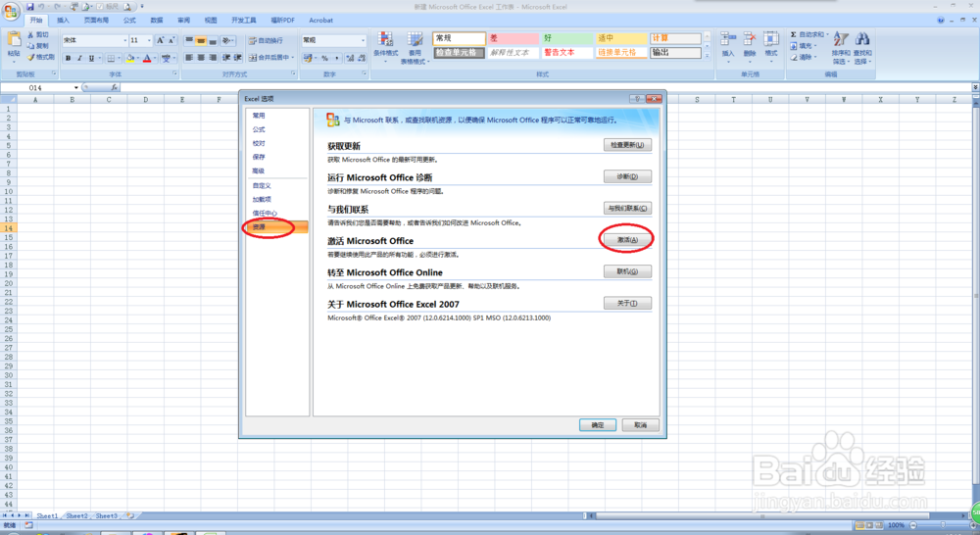Click the Find and Select binoculars icon
The image size is (980, 535).
pyautogui.click(x=862, y=39)
